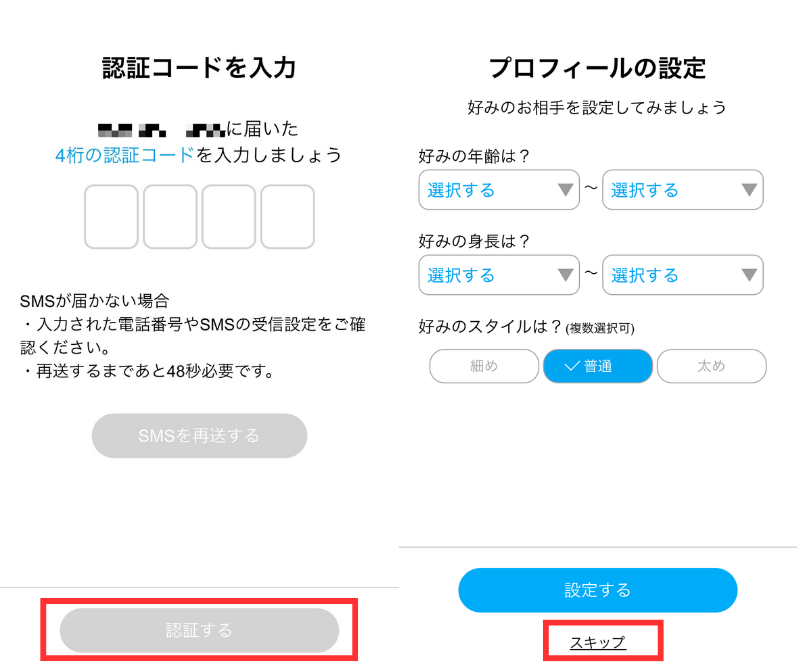
Task: Click the スキップ link
Action: click(x=598, y=642)
